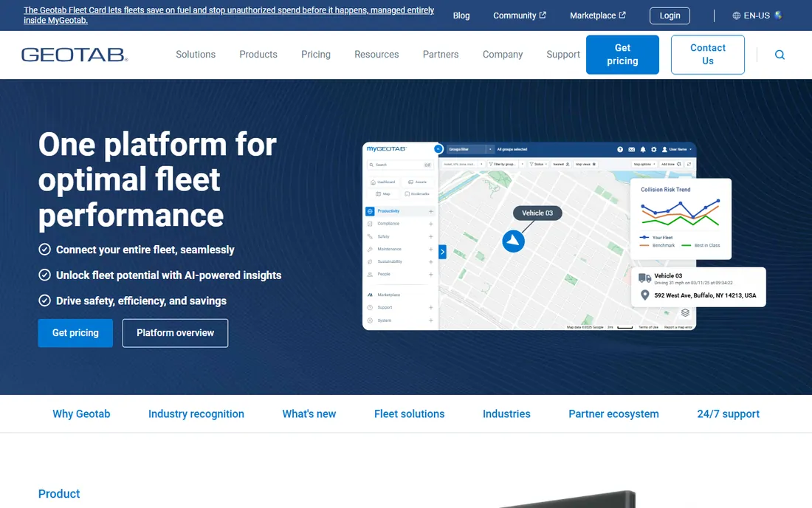Click the Vehicle 03 map label

(x=537, y=213)
